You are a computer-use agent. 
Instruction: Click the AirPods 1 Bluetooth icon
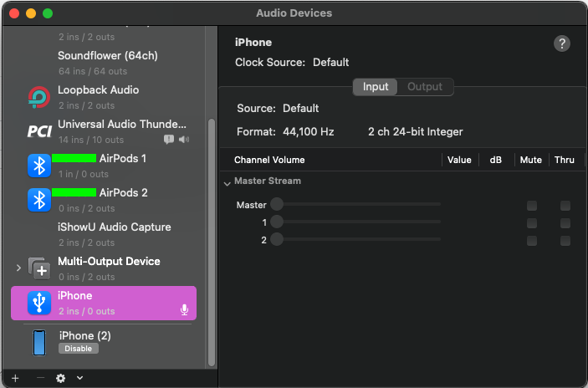click(x=39, y=166)
